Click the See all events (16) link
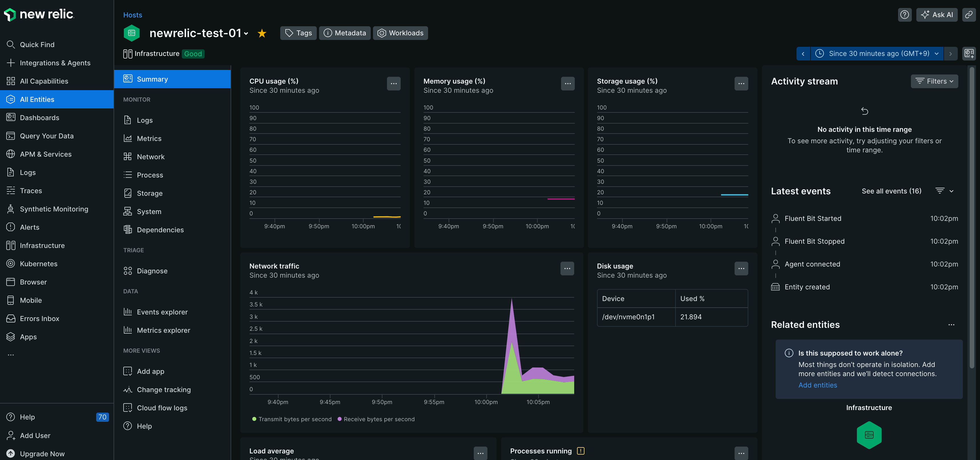This screenshot has height=460, width=980. 891,191
